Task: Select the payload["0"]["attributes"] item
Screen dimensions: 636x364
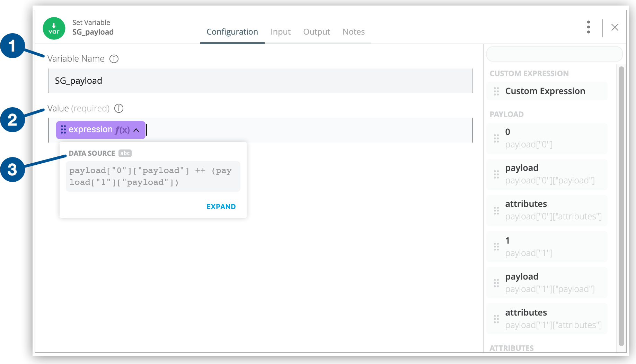Action: [x=547, y=210]
